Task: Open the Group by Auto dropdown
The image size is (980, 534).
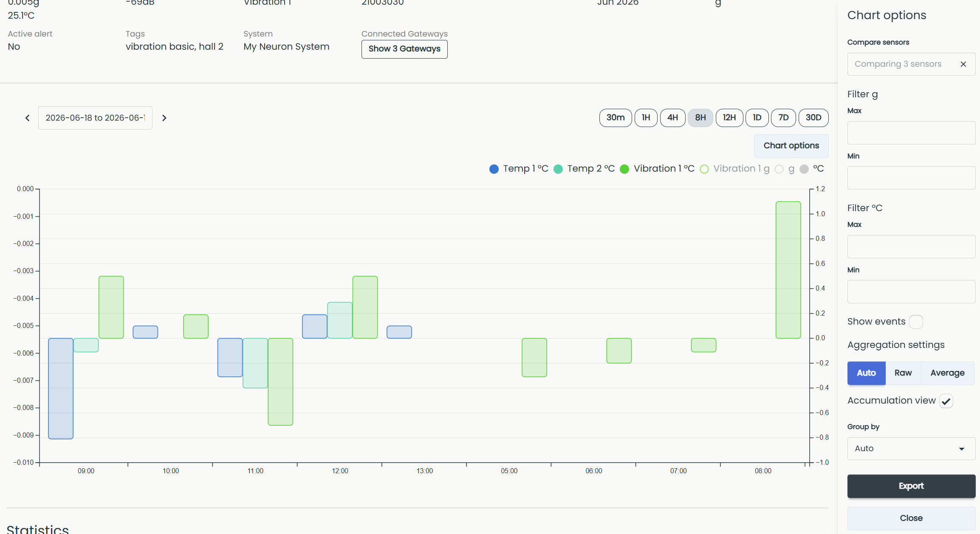Action: pos(911,449)
